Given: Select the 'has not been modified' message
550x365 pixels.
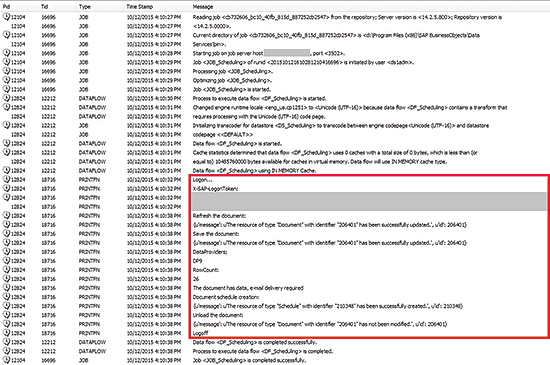Looking at the screenshot, I should point(320,324).
